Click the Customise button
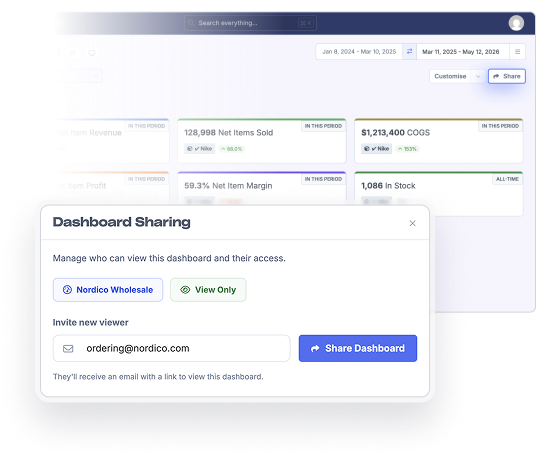 click(x=450, y=76)
